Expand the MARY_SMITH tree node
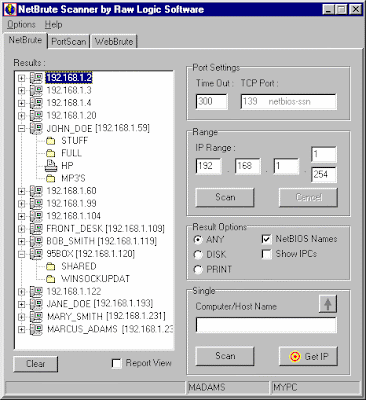 [22, 317]
